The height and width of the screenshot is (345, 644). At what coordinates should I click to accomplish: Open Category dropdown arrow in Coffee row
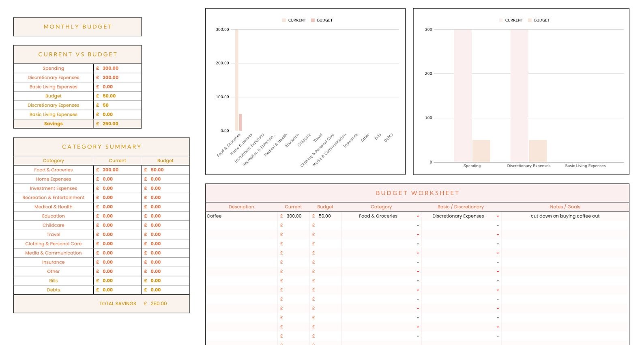tap(418, 216)
